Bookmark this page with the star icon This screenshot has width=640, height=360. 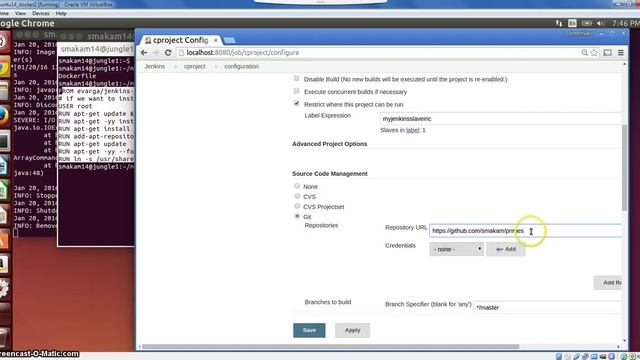(x=594, y=53)
